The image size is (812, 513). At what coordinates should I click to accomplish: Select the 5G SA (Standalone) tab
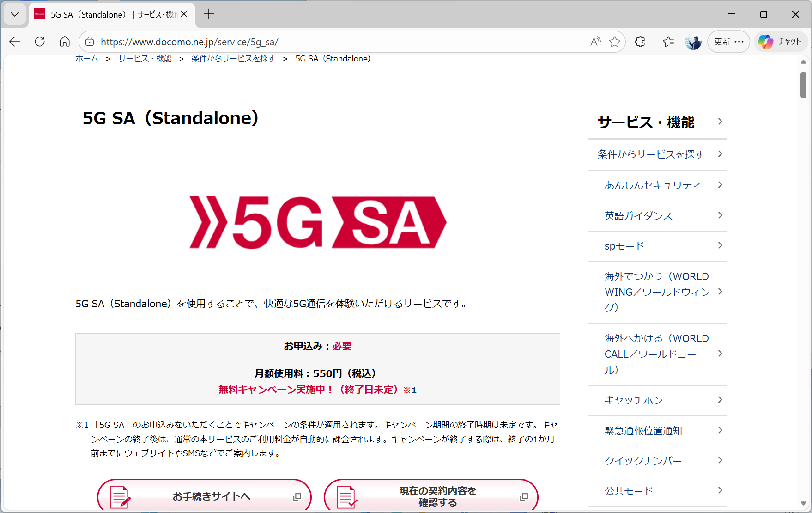112,14
